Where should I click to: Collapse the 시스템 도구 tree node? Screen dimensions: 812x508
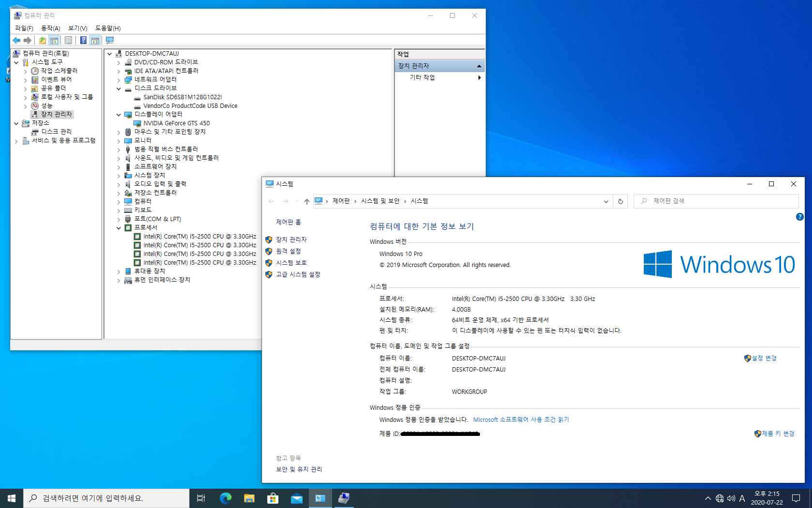coord(16,62)
